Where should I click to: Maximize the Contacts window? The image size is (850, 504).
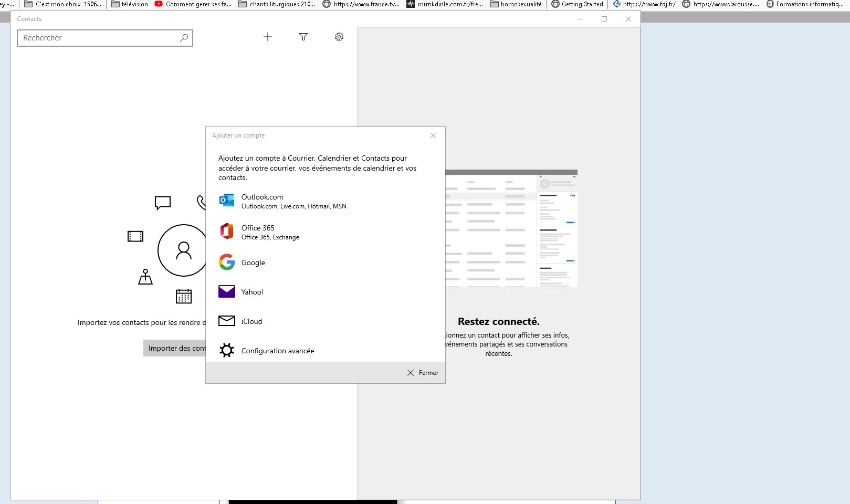604,19
